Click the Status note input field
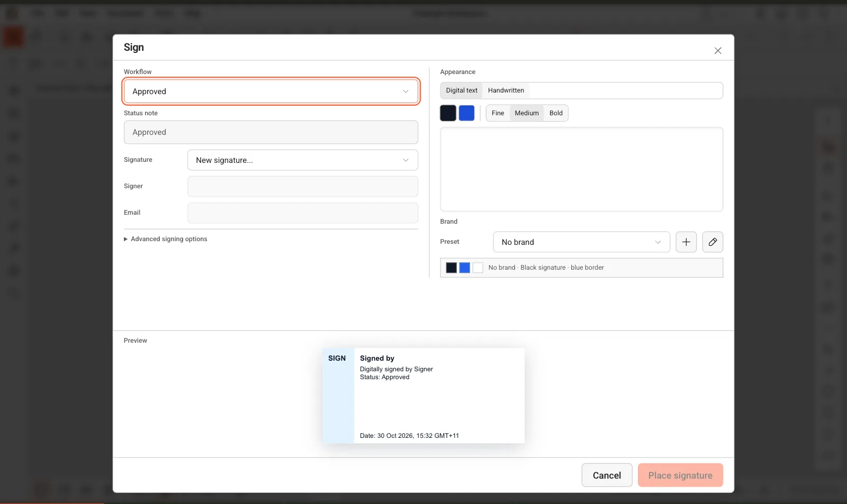847x504 pixels. [x=271, y=132]
